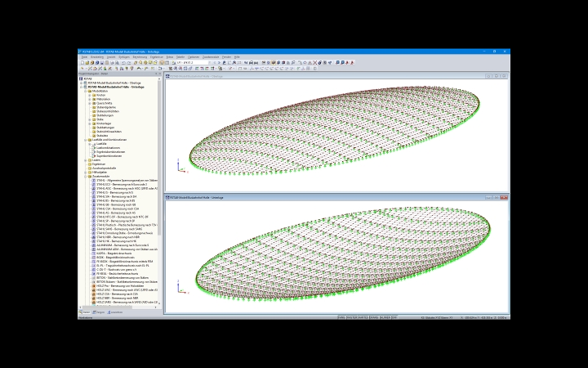Screen dimensions: 588x368
Task: Select Stabexzentrizitäten in the navigator tree
Action: point(108,111)
